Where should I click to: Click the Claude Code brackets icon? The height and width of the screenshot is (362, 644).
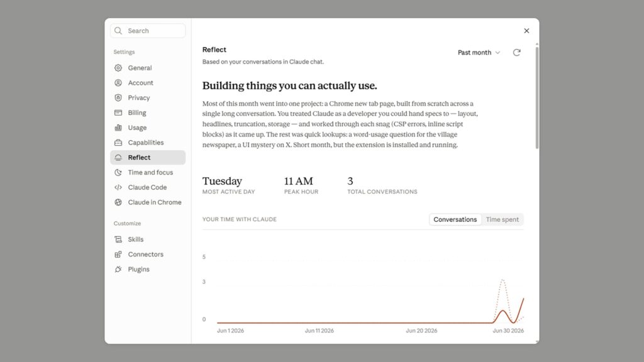(x=118, y=187)
